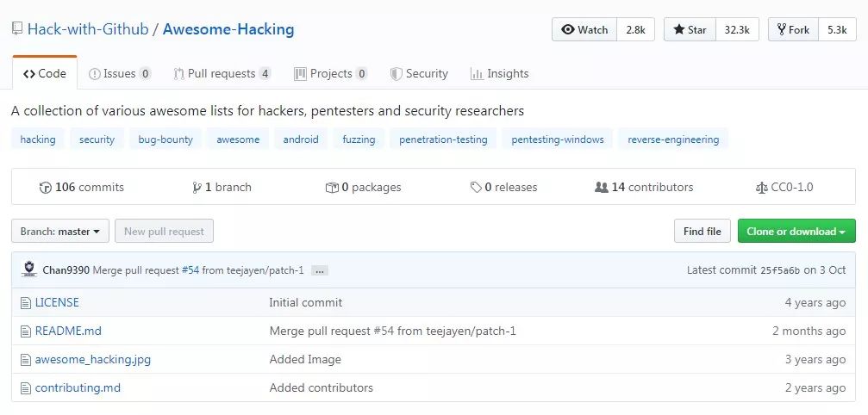
Task: Click the Find file button
Action: [x=702, y=231]
